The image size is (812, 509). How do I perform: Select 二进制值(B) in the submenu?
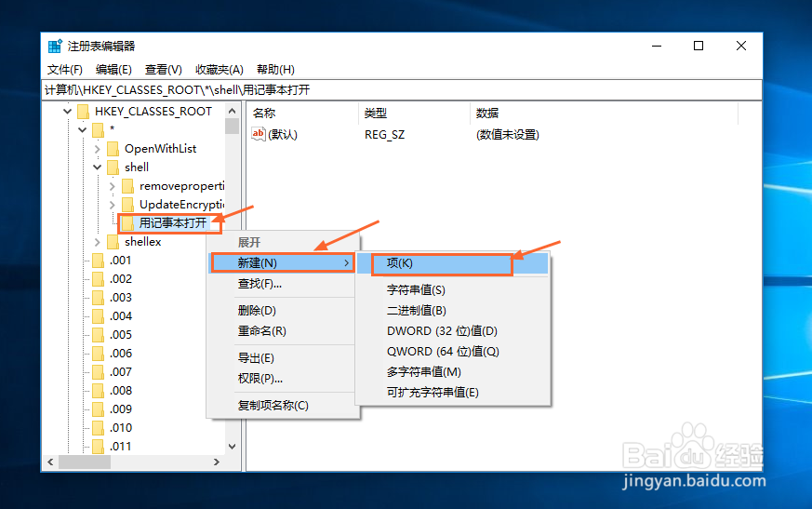point(453,311)
